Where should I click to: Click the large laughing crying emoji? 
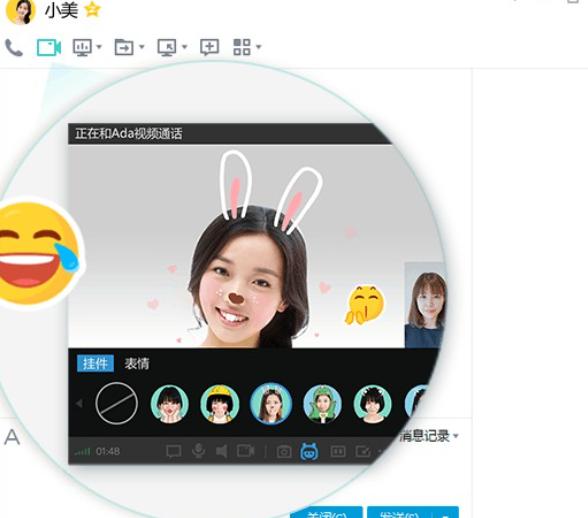(x=38, y=253)
